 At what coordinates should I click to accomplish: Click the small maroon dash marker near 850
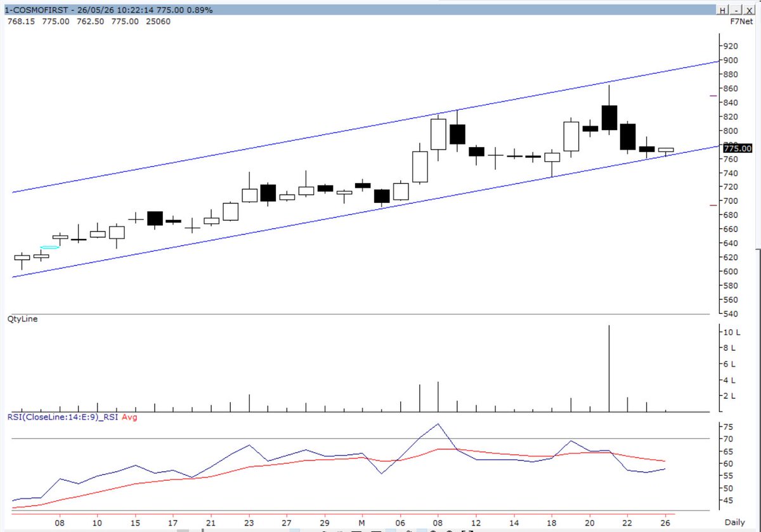click(x=713, y=96)
